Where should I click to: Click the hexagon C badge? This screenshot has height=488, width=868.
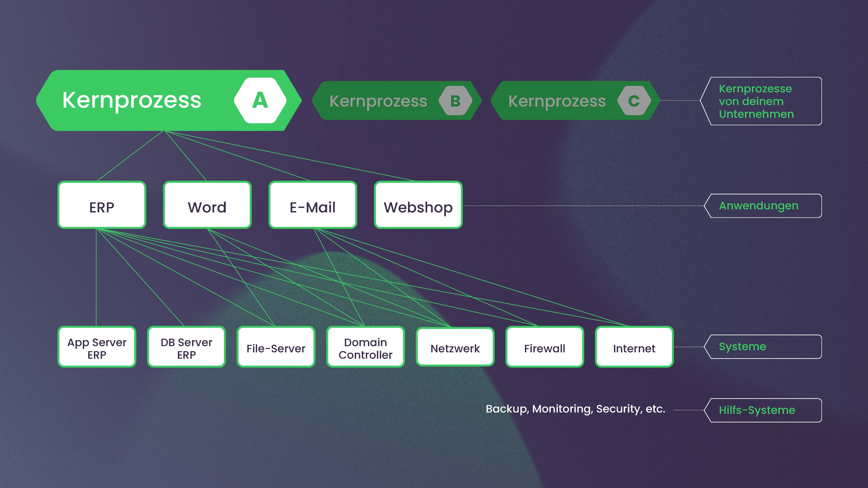(x=634, y=101)
